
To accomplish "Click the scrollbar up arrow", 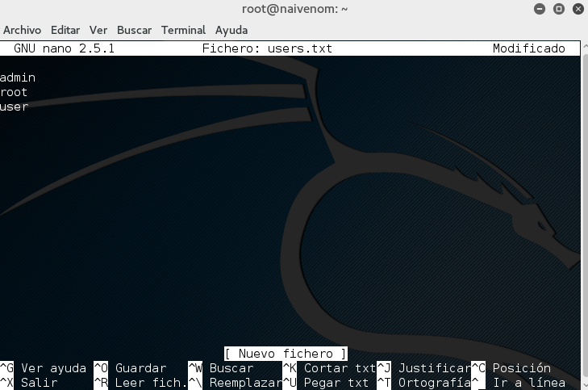I will [585, 46].
